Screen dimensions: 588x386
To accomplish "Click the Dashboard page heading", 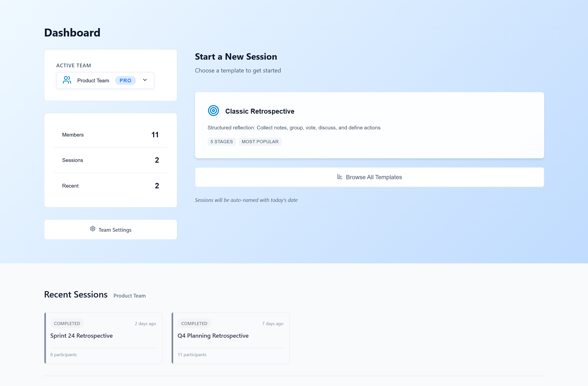I will 72,32.
